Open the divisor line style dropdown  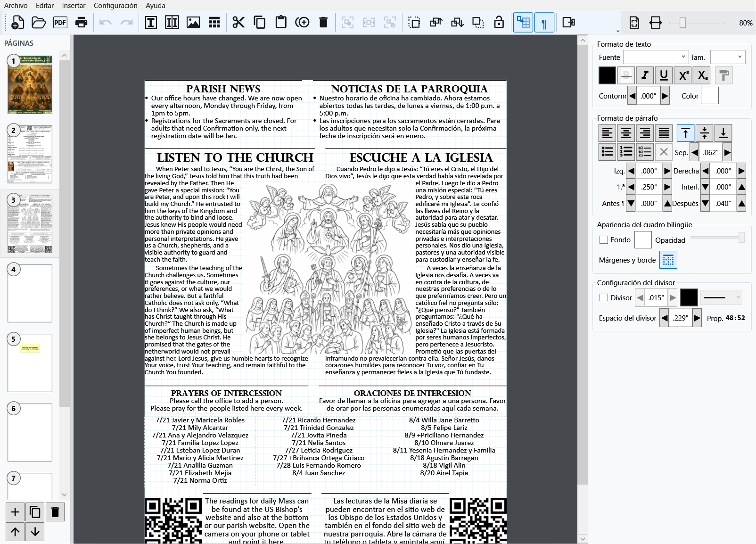[x=721, y=297]
